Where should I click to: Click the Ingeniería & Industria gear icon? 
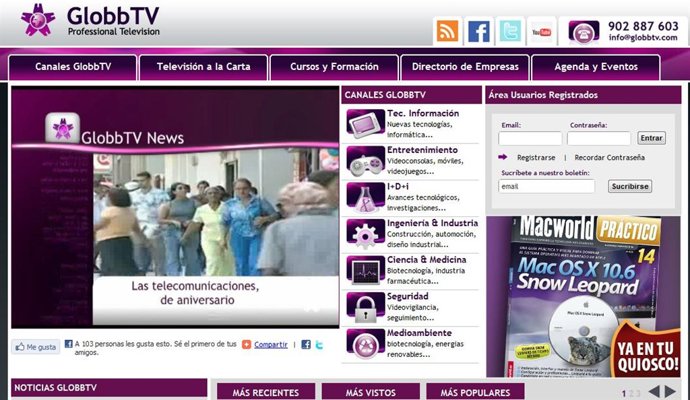click(361, 231)
